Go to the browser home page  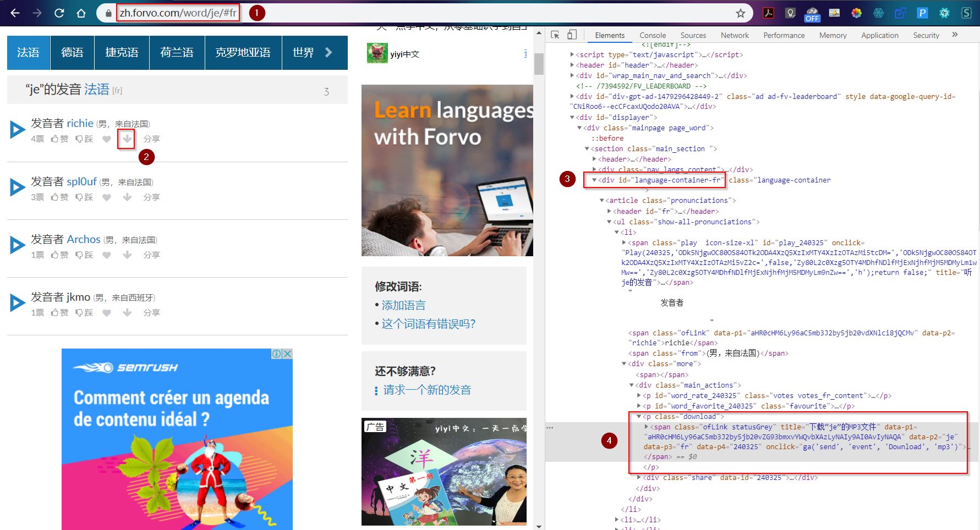pyautogui.click(x=81, y=13)
